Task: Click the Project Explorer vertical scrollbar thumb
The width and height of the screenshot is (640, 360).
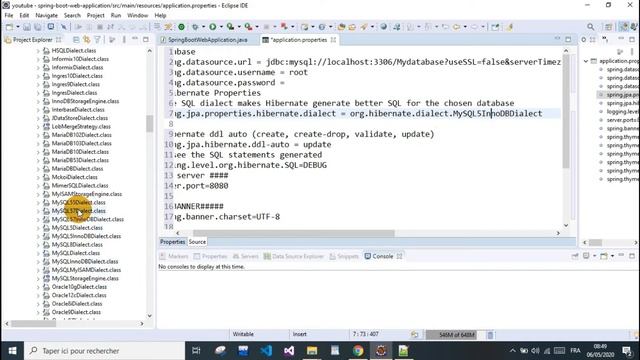Action: pos(149,124)
